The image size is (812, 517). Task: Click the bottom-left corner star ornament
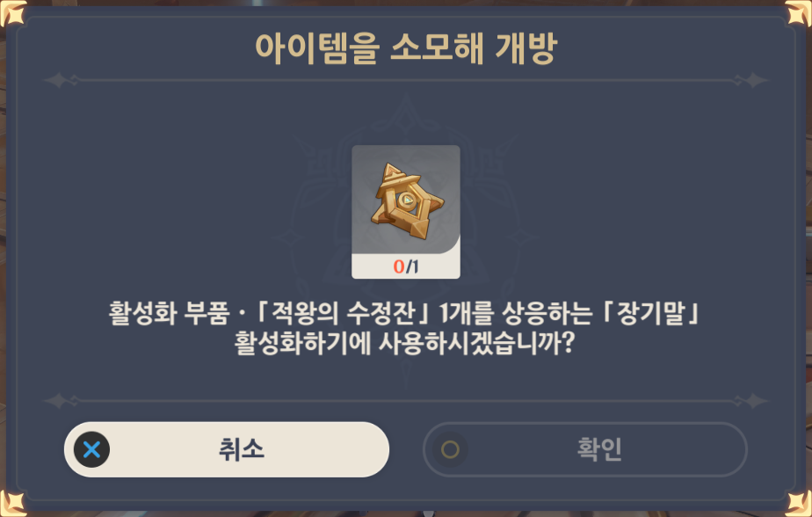(x=12, y=504)
